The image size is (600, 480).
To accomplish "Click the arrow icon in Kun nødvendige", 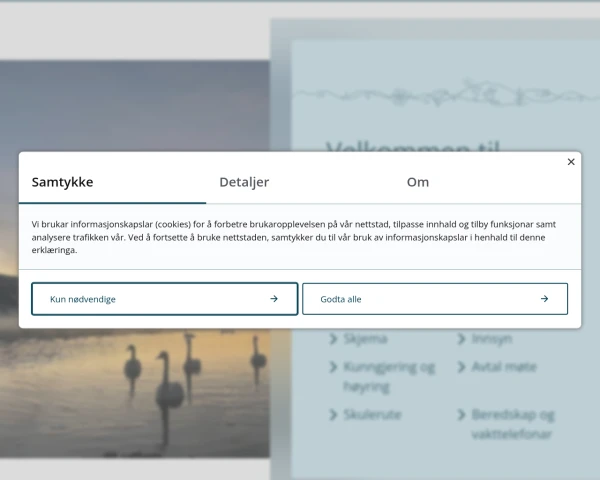I will tap(274, 299).
